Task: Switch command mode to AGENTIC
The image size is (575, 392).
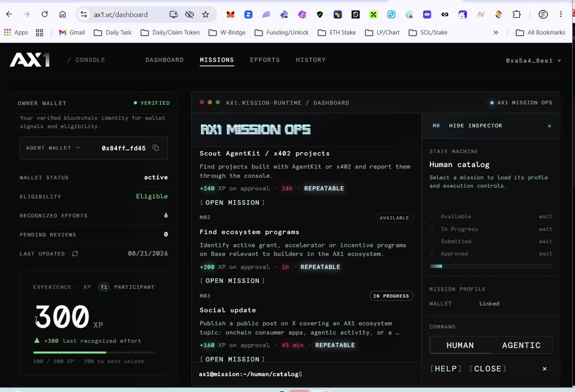Action: (x=521, y=345)
